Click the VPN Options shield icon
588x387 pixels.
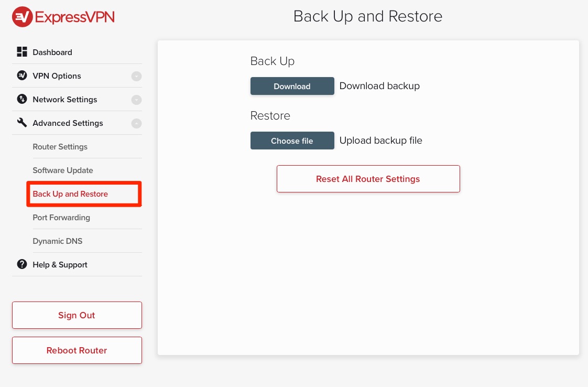coord(21,76)
